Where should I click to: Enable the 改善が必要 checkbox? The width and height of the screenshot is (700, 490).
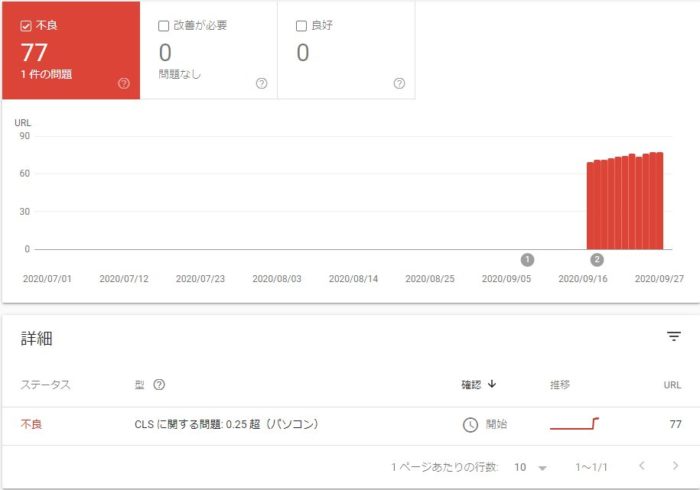(163, 26)
